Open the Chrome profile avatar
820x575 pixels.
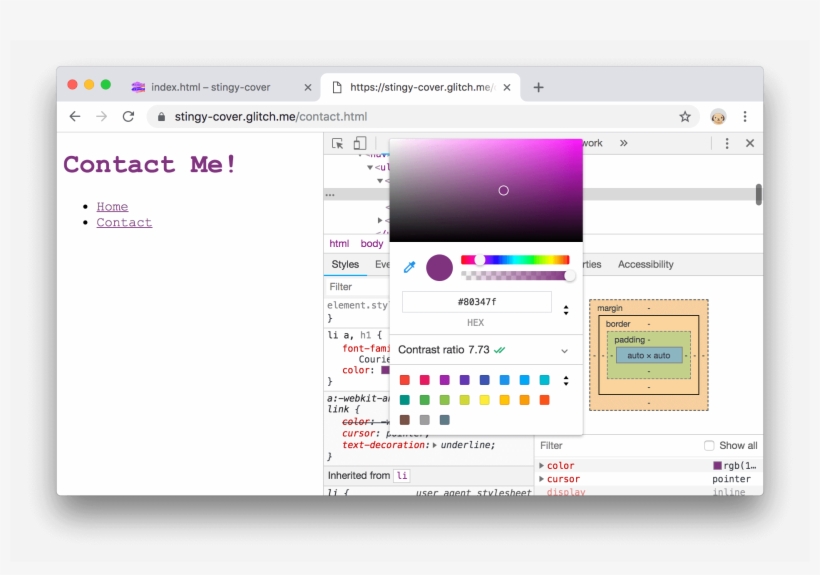tap(718, 117)
